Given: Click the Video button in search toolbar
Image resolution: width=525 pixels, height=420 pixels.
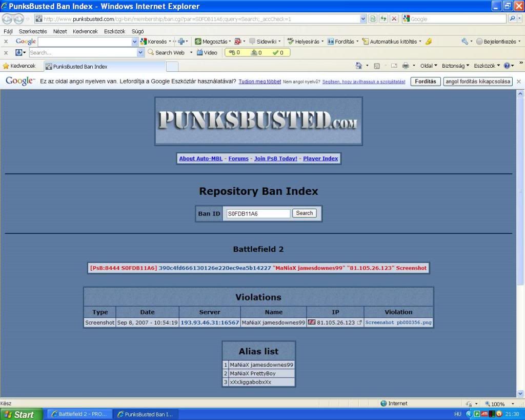Looking at the screenshot, I should point(207,52).
